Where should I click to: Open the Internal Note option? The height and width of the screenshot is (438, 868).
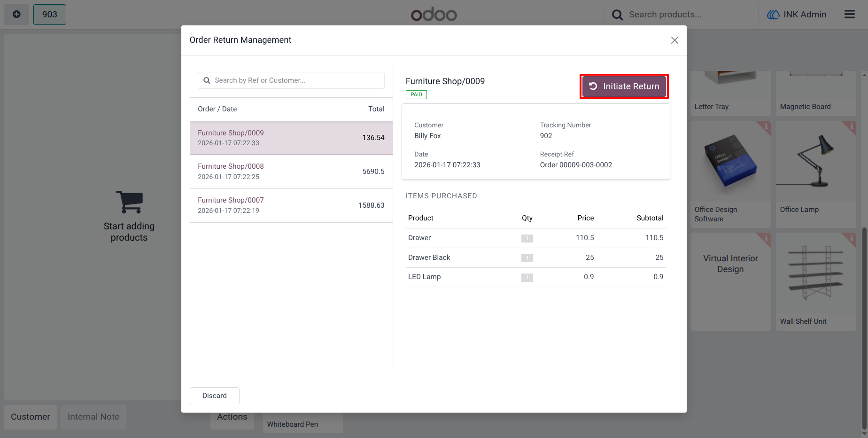(93, 417)
